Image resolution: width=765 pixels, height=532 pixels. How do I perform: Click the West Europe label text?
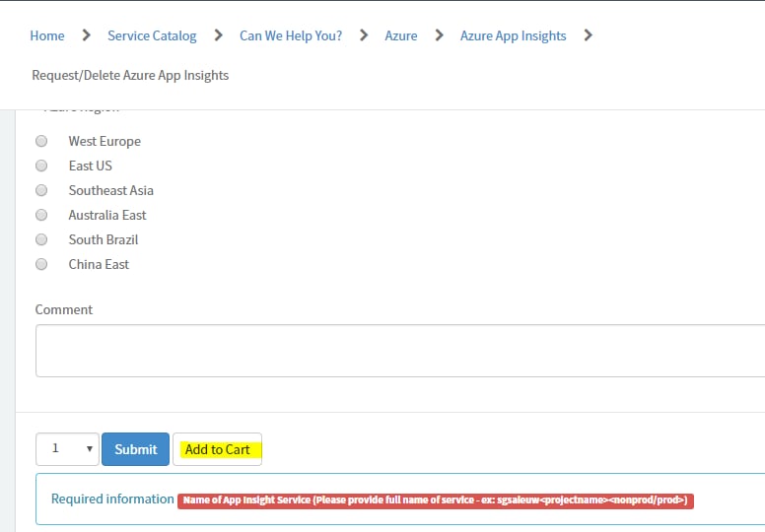coord(104,142)
